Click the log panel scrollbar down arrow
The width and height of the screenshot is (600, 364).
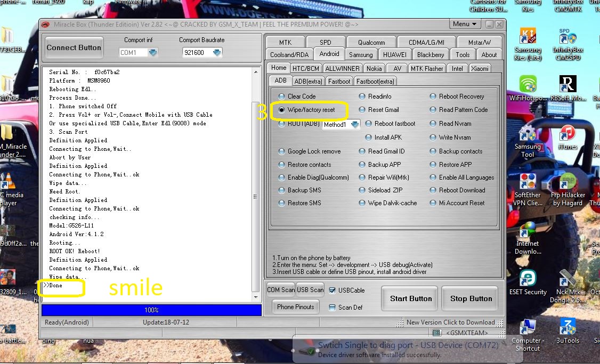click(x=256, y=297)
